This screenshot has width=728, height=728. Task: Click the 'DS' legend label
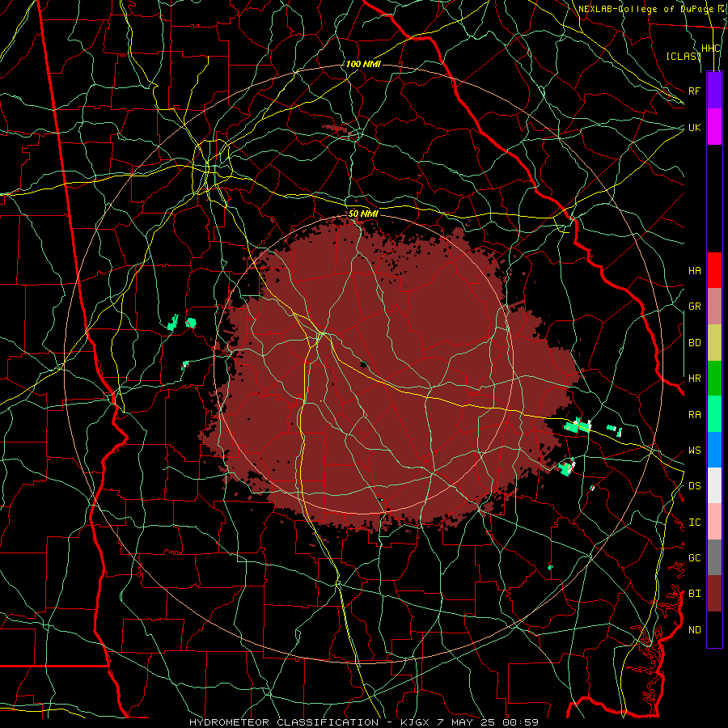click(x=695, y=486)
